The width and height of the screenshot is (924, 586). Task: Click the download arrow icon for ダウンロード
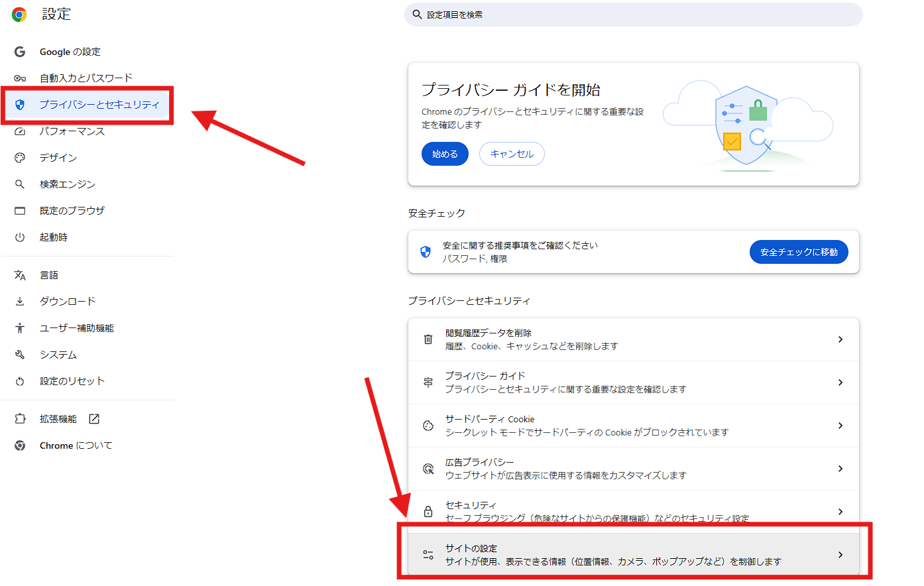pos(20,302)
